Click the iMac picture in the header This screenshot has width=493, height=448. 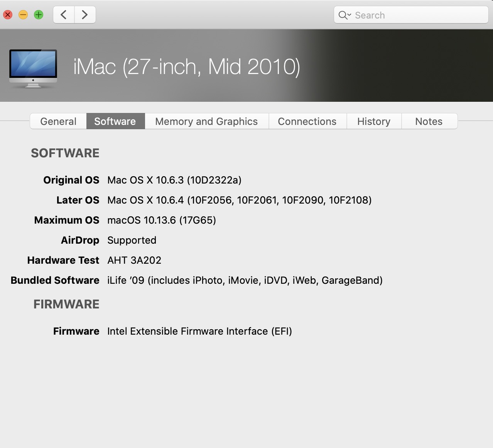pos(33,68)
